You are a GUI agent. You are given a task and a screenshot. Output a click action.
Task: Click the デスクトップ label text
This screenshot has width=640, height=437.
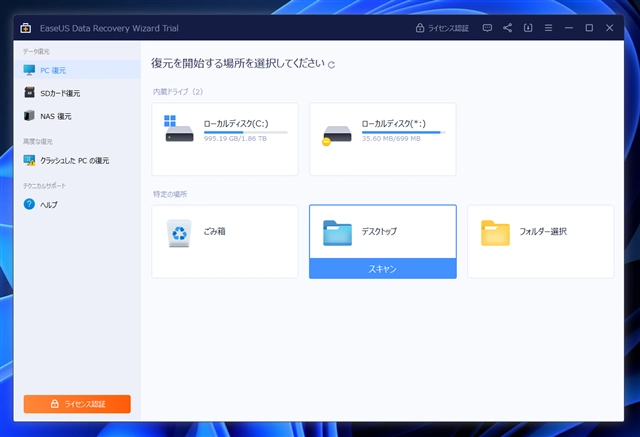click(x=379, y=231)
